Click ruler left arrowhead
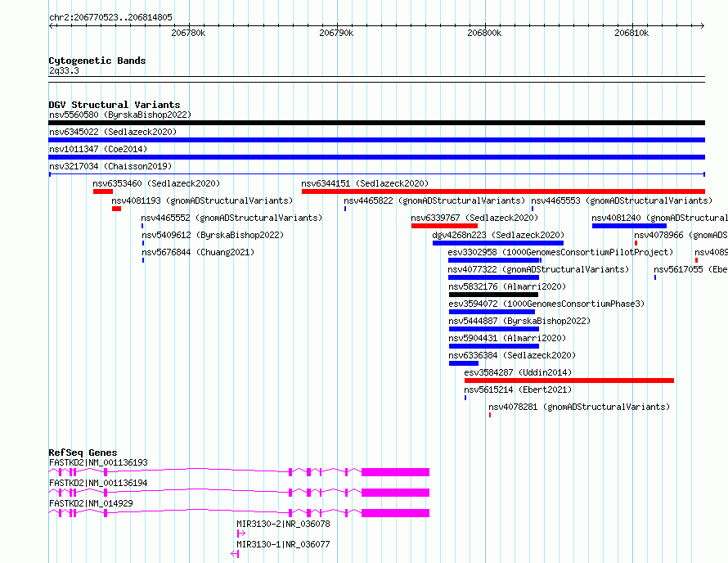 tap(51, 26)
